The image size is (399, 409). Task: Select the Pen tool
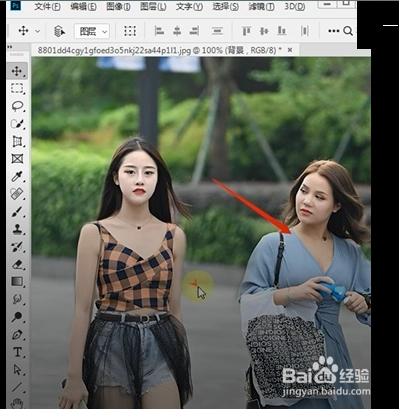pos(17,334)
